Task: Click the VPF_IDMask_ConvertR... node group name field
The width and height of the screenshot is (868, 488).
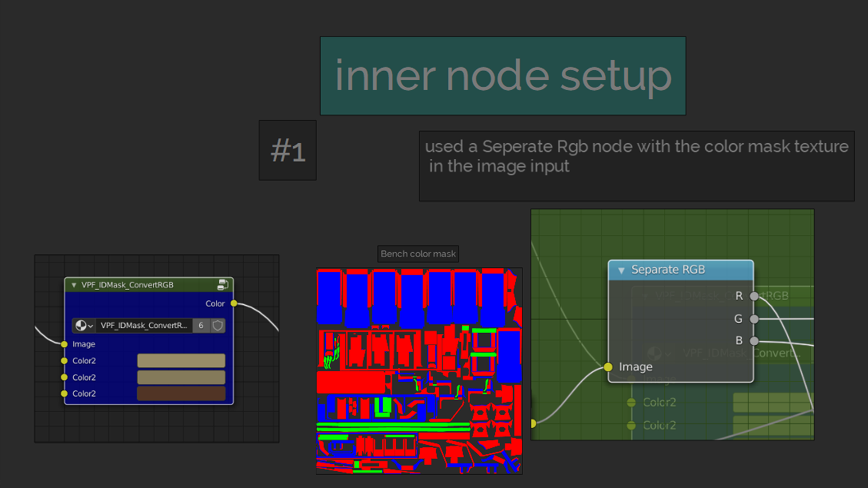Action: point(145,326)
